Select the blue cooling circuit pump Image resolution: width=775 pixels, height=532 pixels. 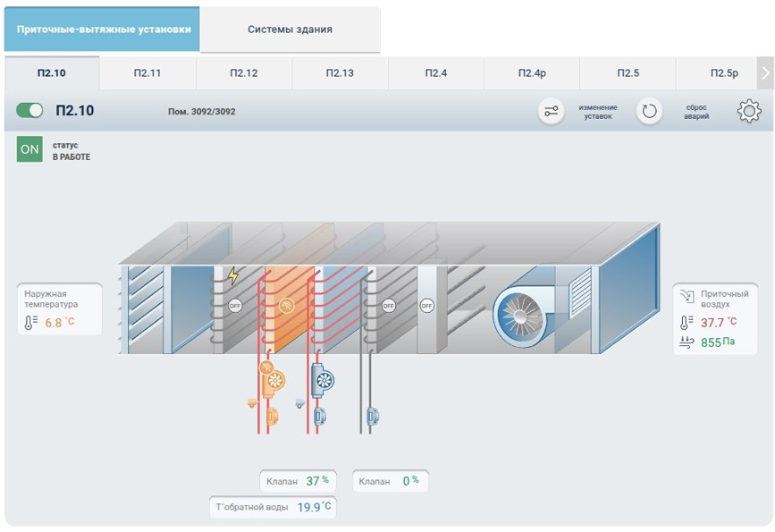[323, 381]
